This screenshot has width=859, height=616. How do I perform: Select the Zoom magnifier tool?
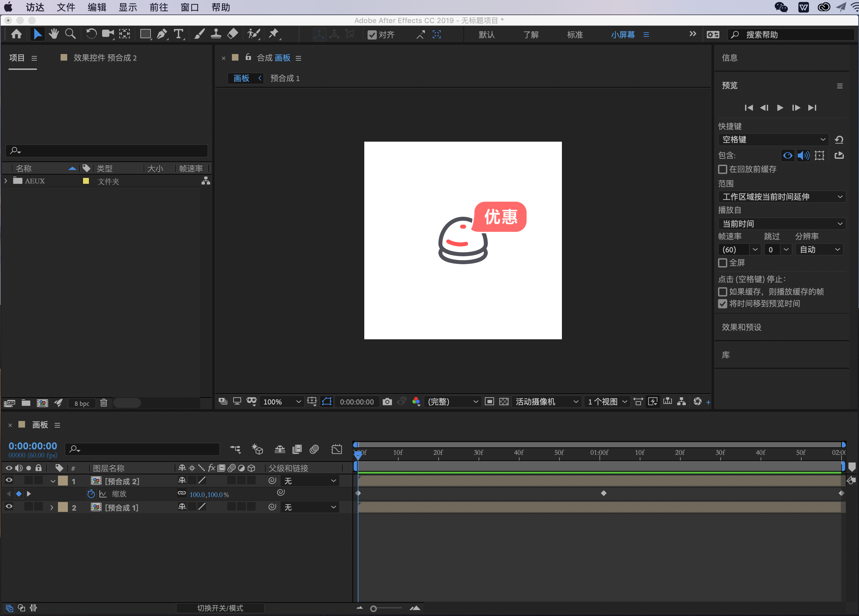coord(70,34)
